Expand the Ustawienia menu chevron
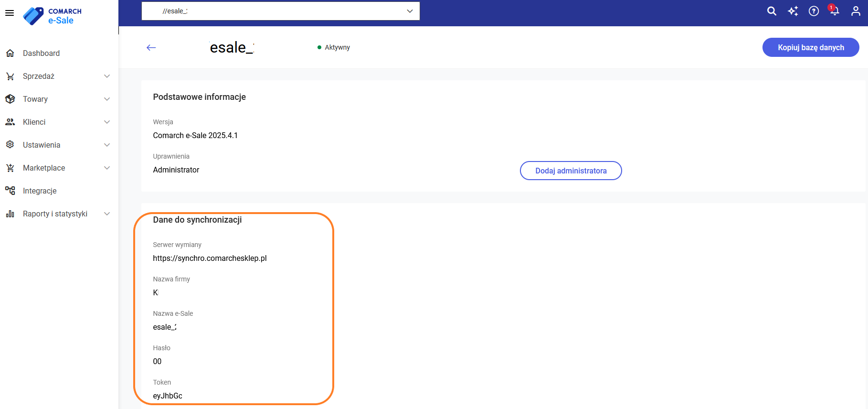 point(107,145)
